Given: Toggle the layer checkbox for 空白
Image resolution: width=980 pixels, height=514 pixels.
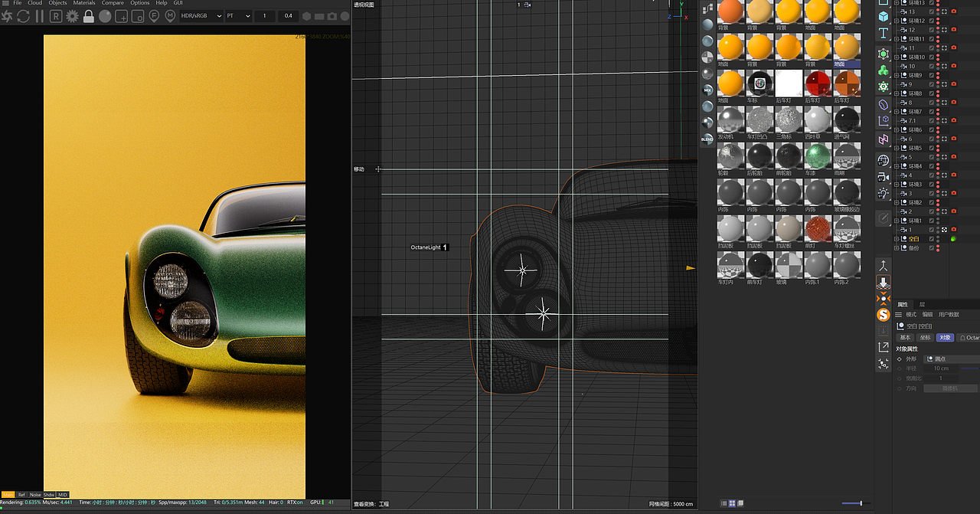Looking at the screenshot, I should 932,239.
